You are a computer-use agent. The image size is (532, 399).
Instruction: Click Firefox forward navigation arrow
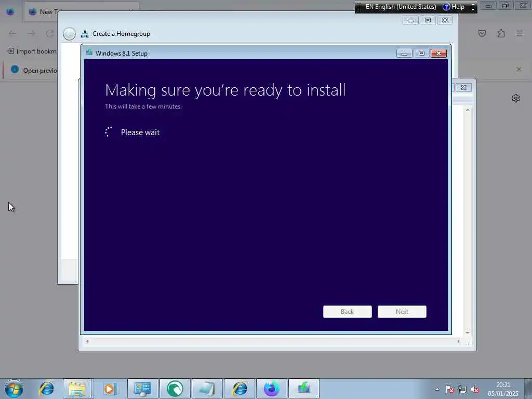(31, 33)
